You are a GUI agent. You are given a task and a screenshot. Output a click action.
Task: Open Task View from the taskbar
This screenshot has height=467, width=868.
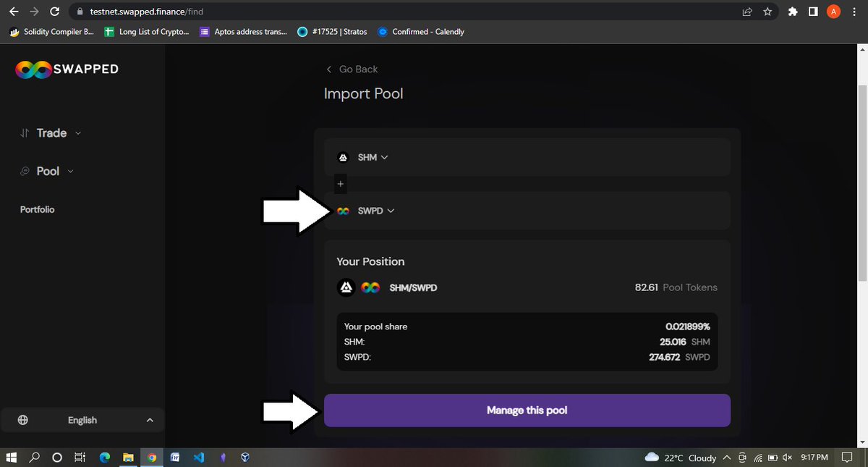coord(81,458)
